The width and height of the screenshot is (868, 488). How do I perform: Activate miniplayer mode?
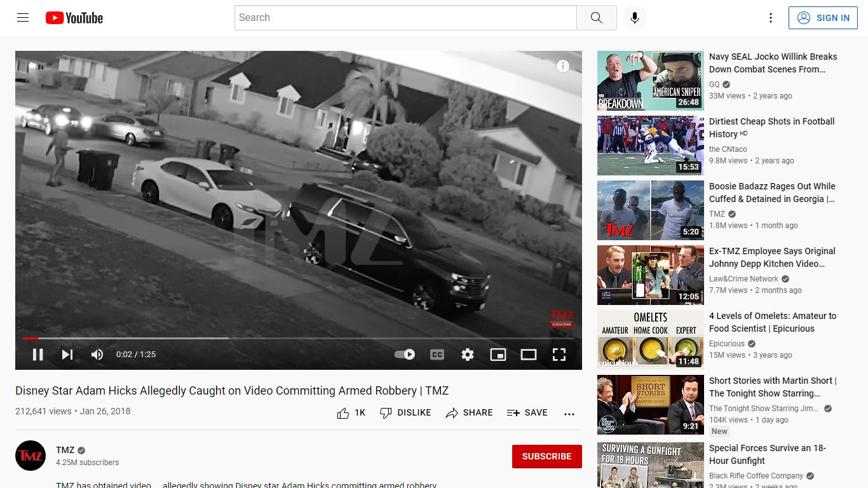[498, 355]
